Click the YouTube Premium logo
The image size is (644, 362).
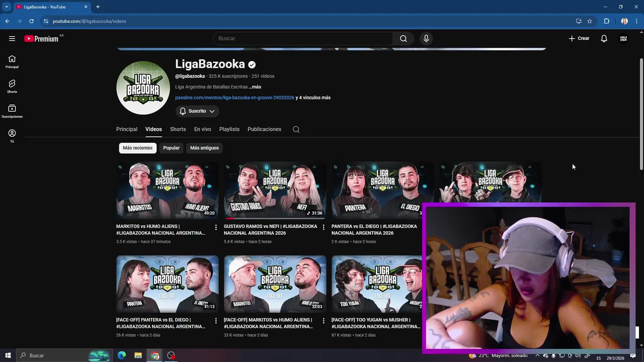click(42, 39)
